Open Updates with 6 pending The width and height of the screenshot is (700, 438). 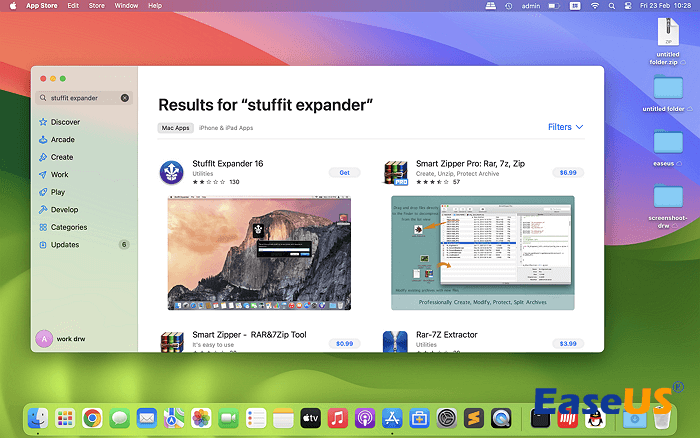point(65,245)
